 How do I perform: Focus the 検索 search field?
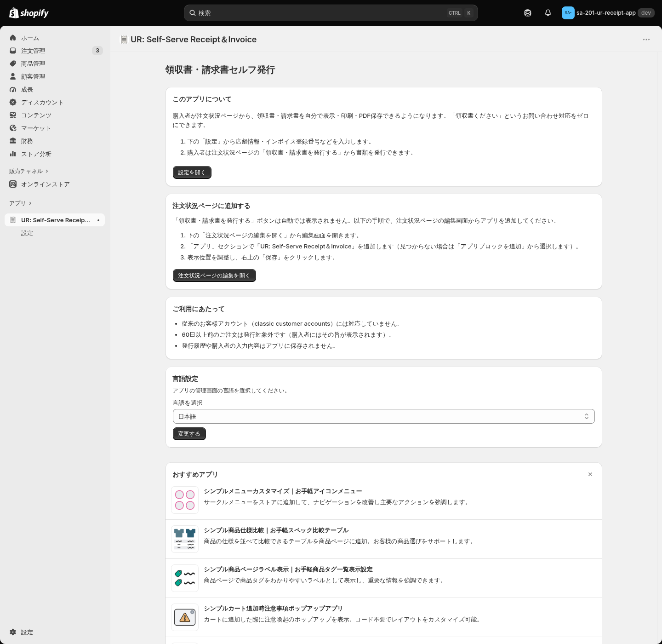(x=331, y=13)
